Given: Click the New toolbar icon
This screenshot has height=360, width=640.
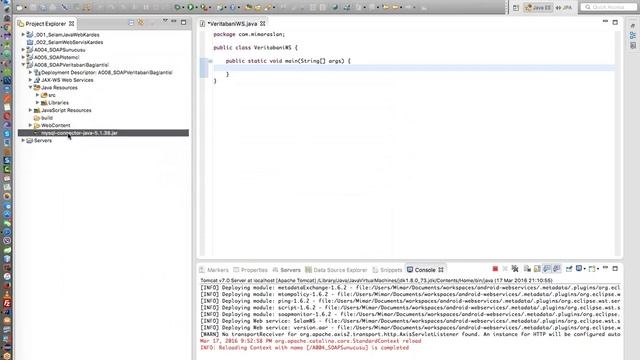Looking at the screenshot, I should [20, 7].
